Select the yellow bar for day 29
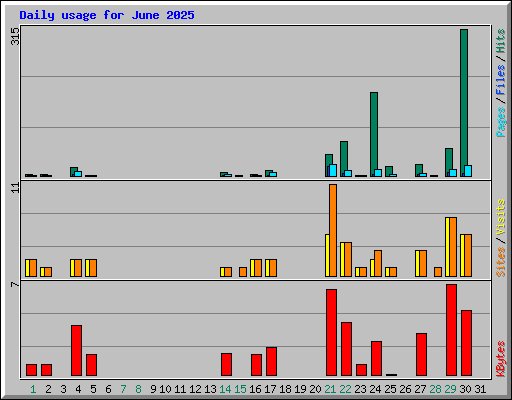The height and width of the screenshot is (400, 512). 447,247
